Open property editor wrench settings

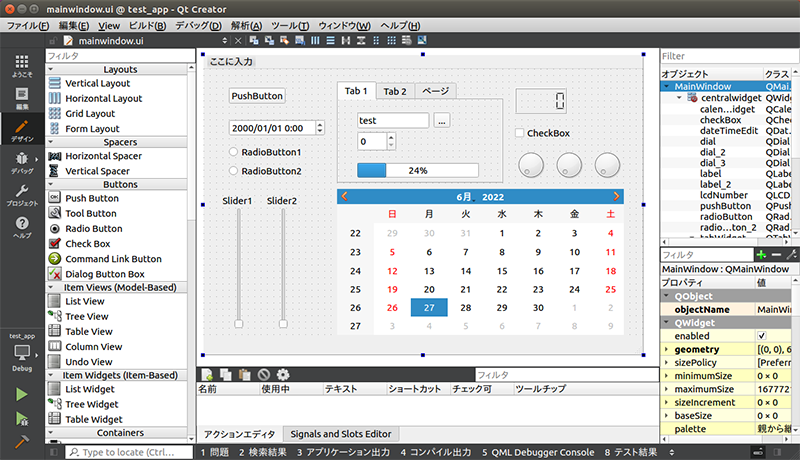click(791, 254)
